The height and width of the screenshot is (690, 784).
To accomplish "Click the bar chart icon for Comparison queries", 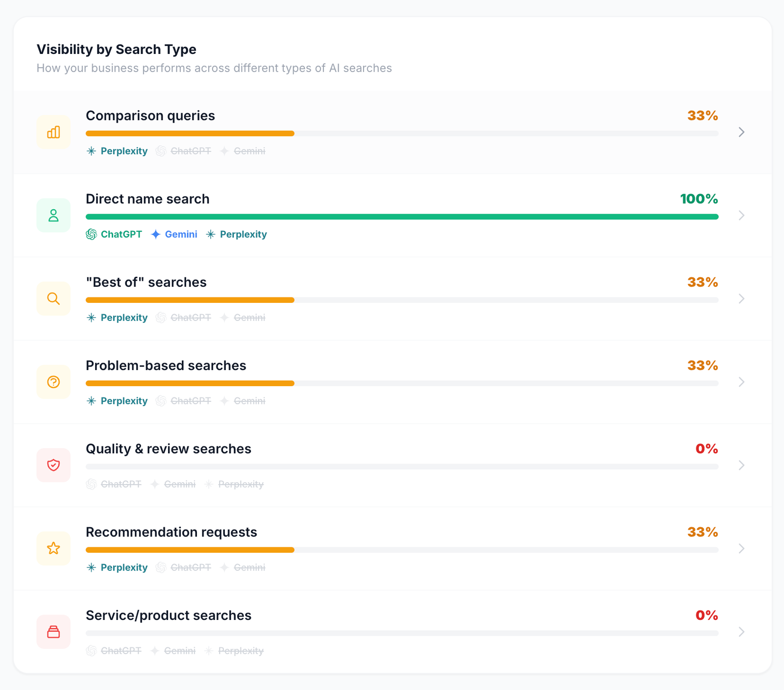I will coord(53,132).
